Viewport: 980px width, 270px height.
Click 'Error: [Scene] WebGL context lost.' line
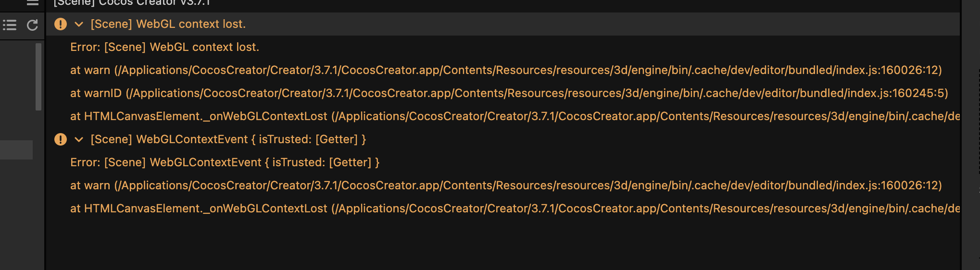pyautogui.click(x=164, y=47)
